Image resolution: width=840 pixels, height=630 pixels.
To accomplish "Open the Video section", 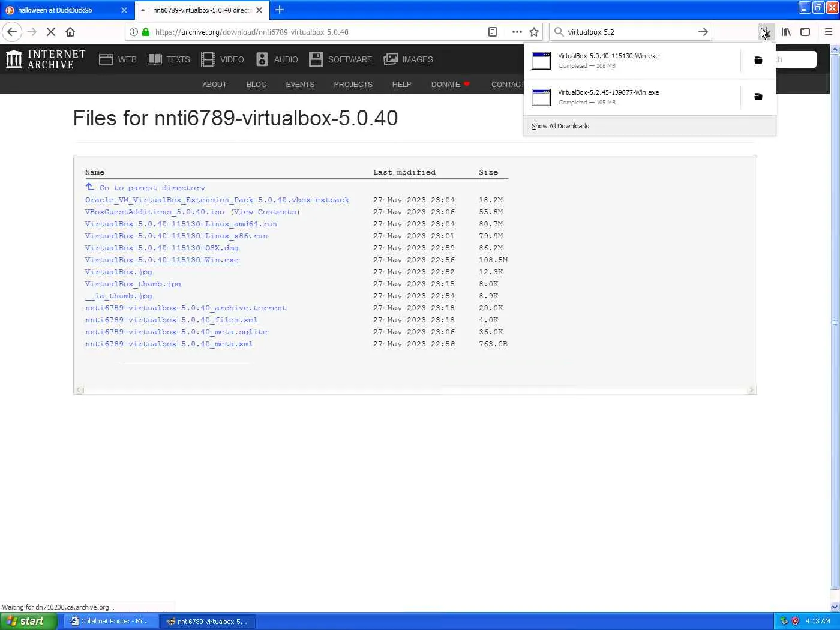I will pyautogui.click(x=222, y=59).
